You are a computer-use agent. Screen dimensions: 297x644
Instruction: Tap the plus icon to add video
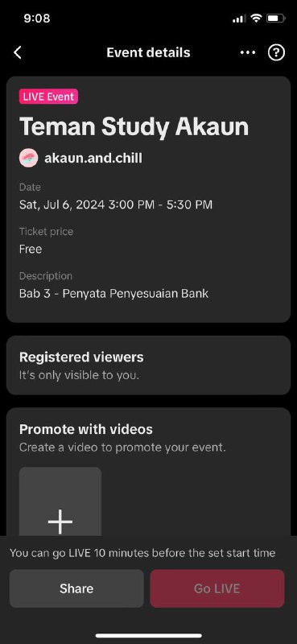point(60,522)
